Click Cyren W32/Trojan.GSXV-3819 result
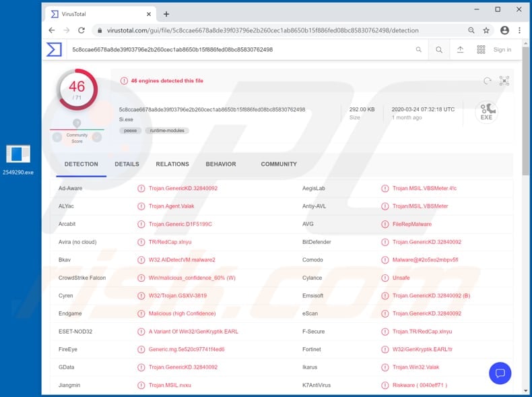532x397 pixels. click(x=178, y=295)
